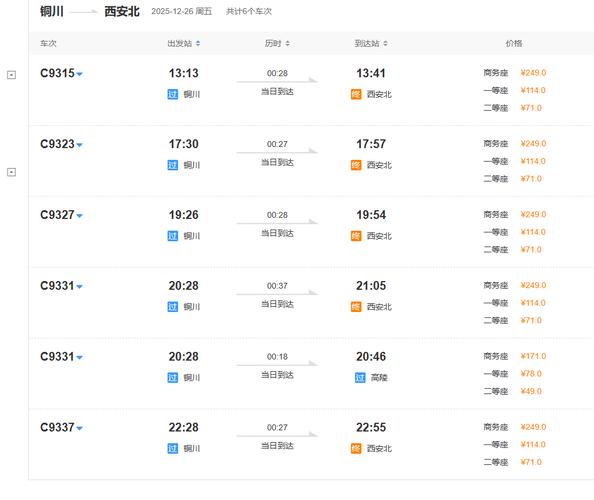Sort by 到达站 column header
The width and height of the screenshot is (594, 500).
(x=371, y=44)
